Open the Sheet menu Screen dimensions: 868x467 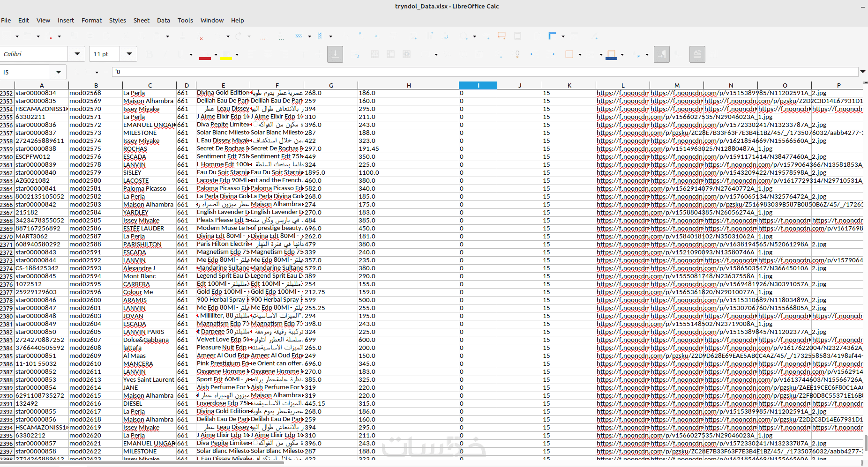pyautogui.click(x=141, y=20)
